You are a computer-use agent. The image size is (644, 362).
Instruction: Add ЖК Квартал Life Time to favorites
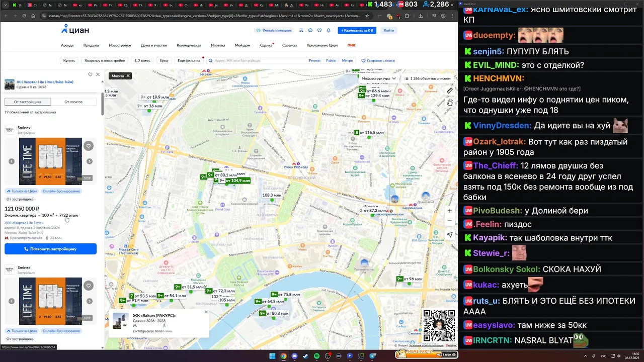pyautogui.click(x=90, y=74)
